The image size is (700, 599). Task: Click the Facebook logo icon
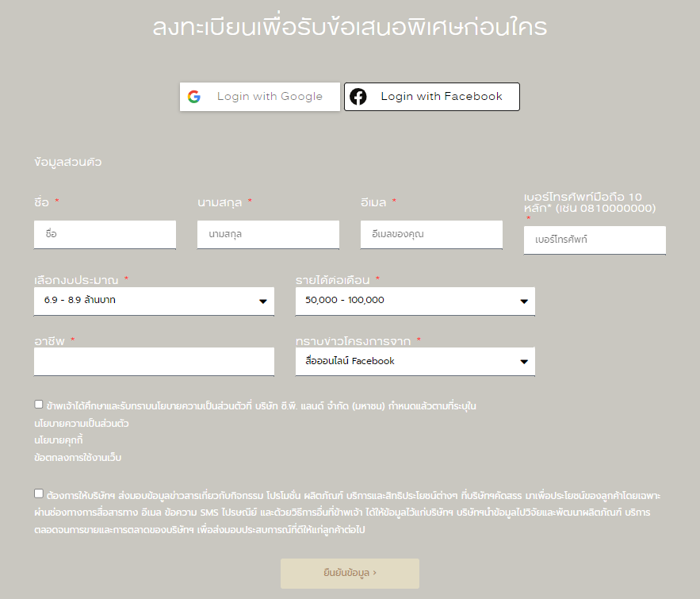point(358,97)
